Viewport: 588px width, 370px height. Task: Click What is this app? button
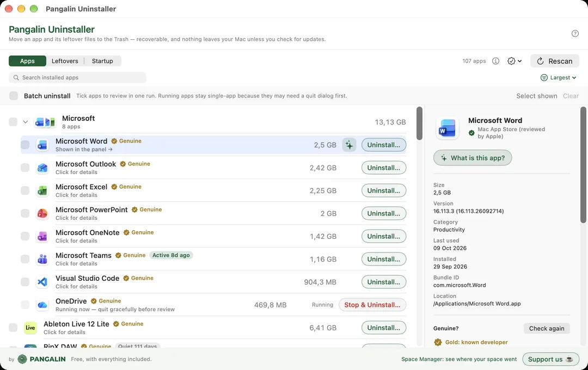coord(473,158)
